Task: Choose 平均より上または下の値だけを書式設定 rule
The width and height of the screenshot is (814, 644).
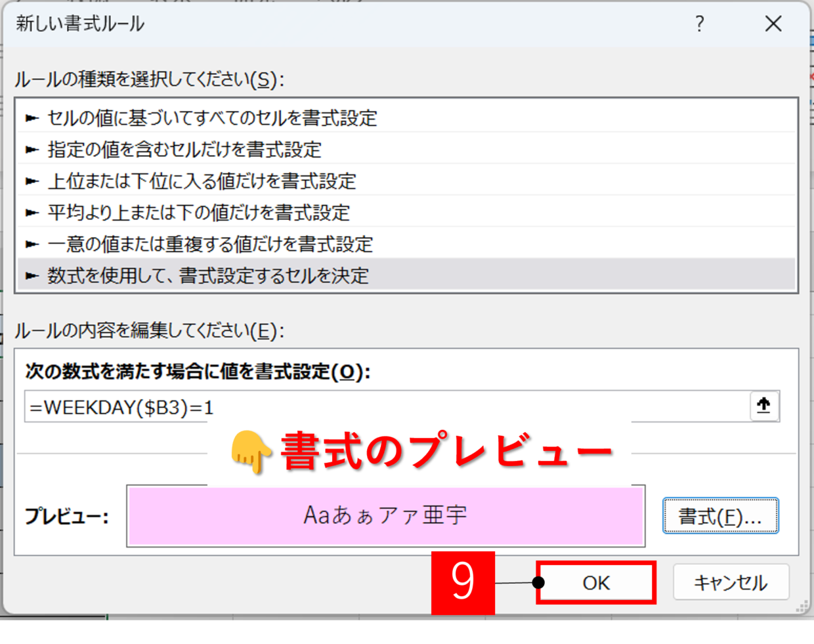Action: (198, 213)
